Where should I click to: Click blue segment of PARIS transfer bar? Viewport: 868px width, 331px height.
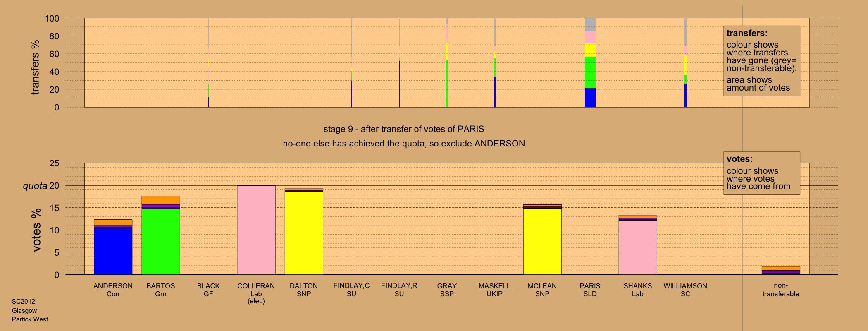pyautogui.click(x=590, y=98)
